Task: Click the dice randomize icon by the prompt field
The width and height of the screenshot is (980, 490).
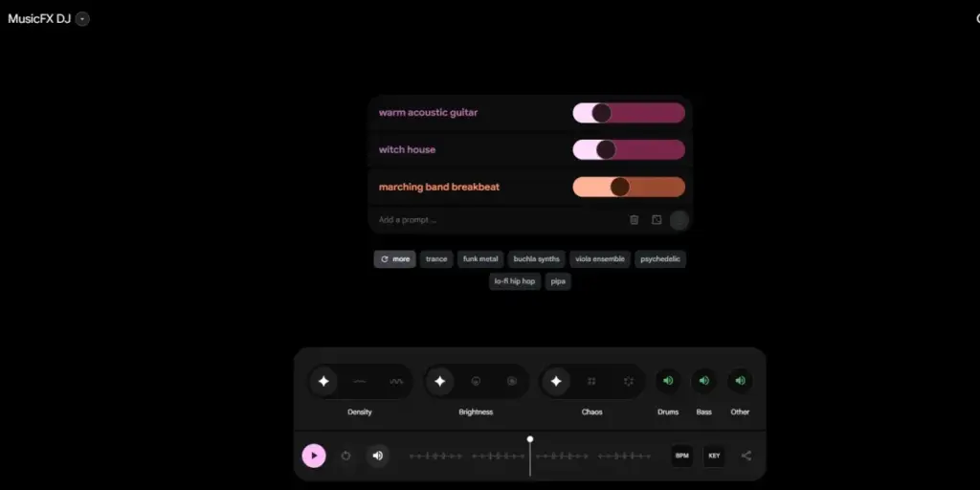Action: tap(657, 220)
